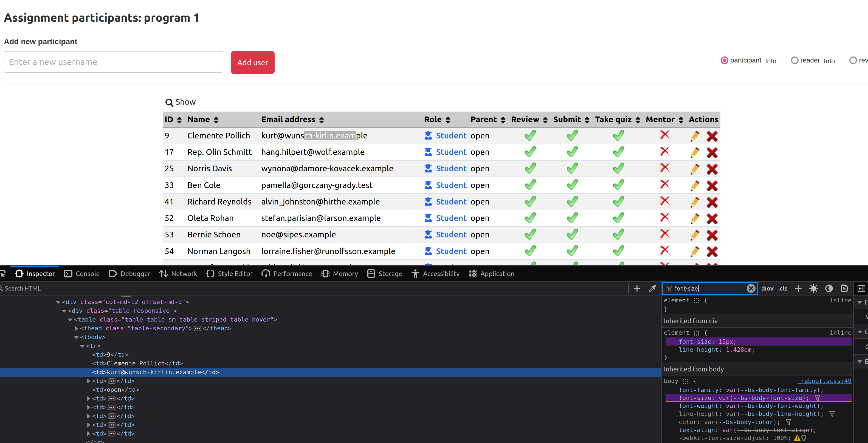Click the create new node plus icon
Screen dimensions: 868x443
click(637, 288)
